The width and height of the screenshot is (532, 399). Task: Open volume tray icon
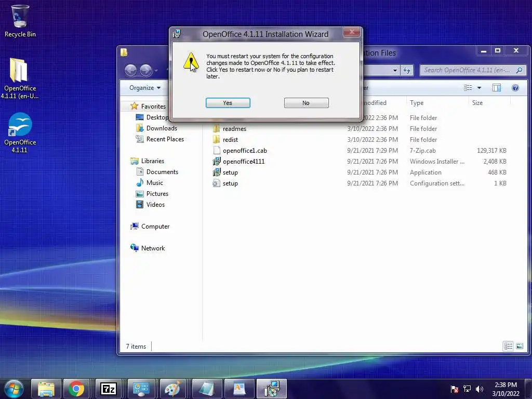pos(480,389)
